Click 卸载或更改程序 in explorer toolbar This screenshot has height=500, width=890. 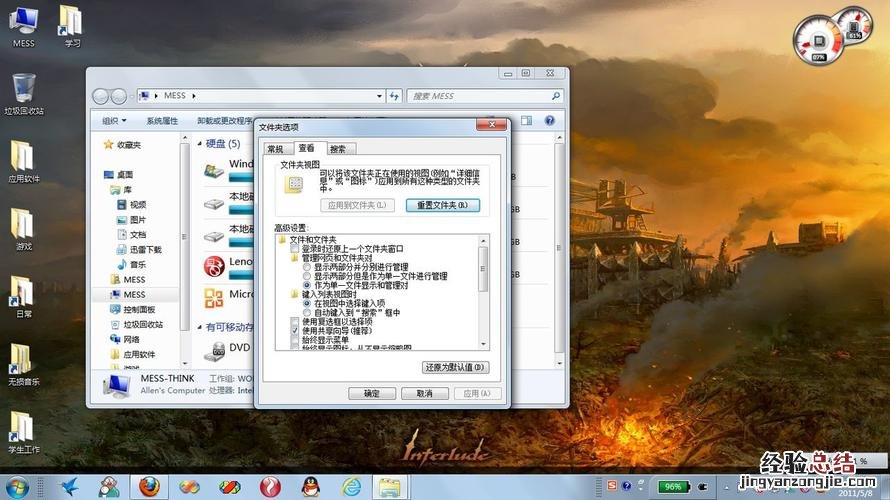pos(225,121)
